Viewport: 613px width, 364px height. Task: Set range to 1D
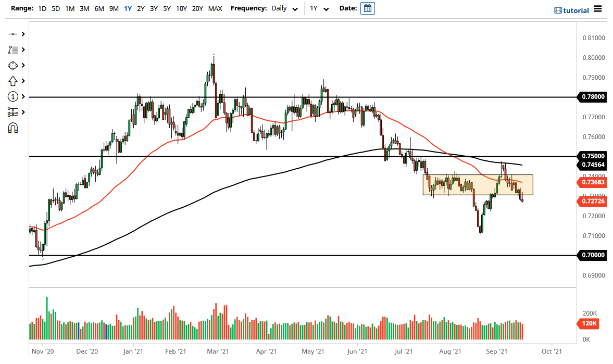coord(42,8)
